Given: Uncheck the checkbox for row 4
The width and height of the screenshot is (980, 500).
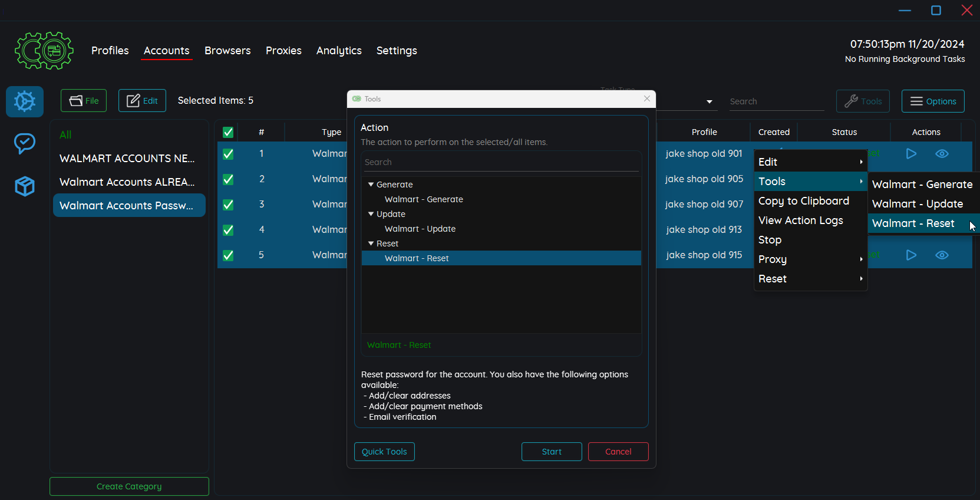Looking at the screenshot, I should point(228,230).
